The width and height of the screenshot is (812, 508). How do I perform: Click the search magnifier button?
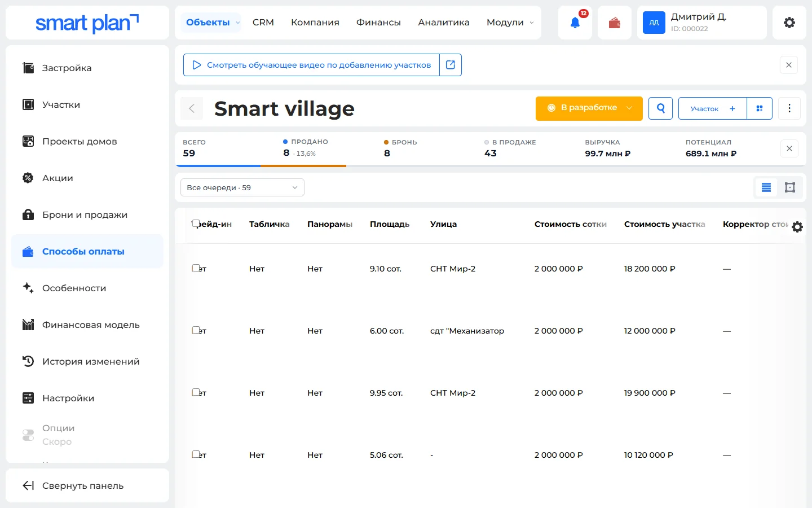[660, 108]
